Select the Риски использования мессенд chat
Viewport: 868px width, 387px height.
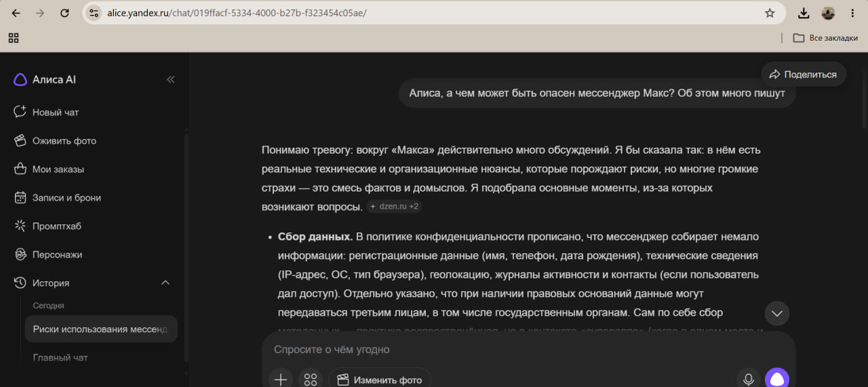[101, 329]
